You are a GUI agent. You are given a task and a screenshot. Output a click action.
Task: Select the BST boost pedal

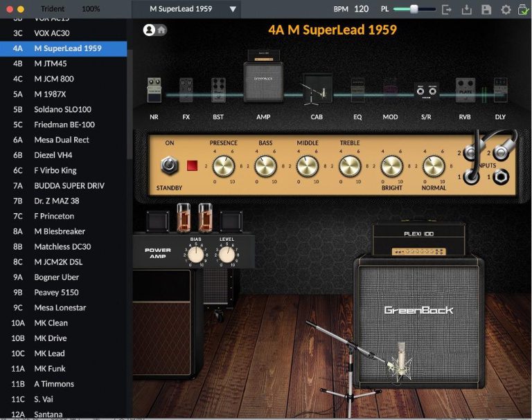pyautogui.click(x=219, y=91)
